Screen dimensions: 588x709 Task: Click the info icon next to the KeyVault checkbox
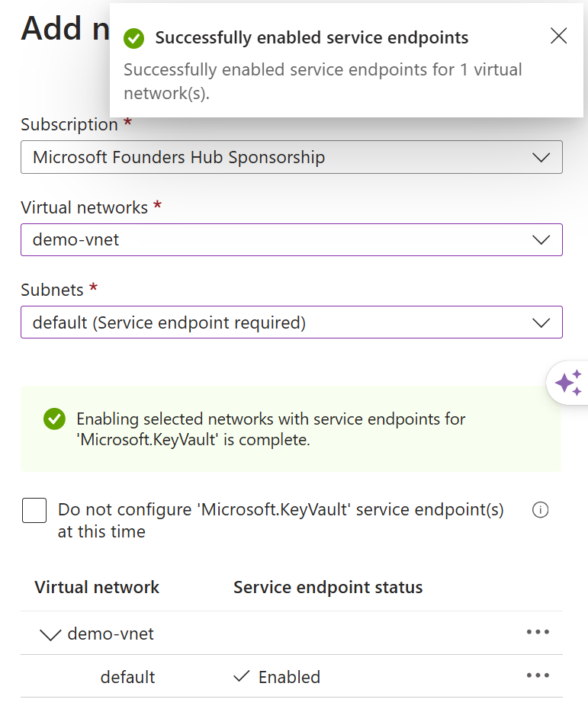(540, 510)
